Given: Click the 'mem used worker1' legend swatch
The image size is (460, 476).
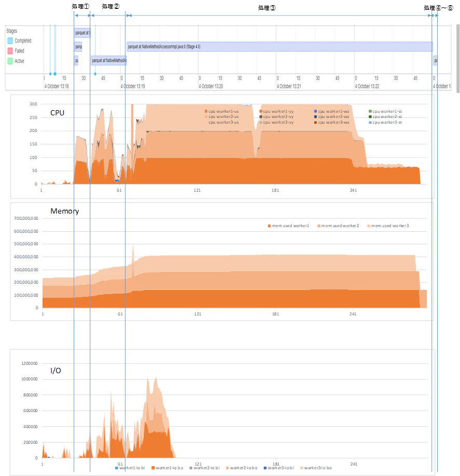Looking at the screenshot, I should coord(269,226).
